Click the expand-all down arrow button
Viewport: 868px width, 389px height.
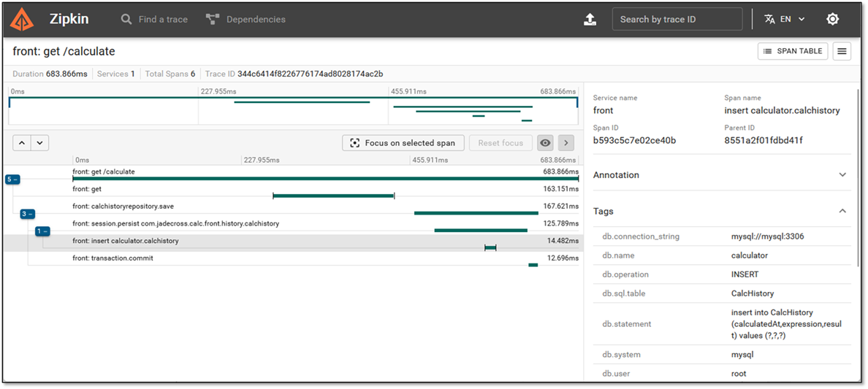click(40, 143)
